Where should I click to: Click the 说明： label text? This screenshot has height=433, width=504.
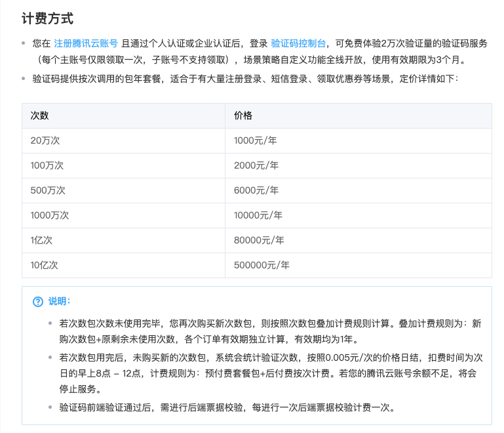[x=60, y=301]
